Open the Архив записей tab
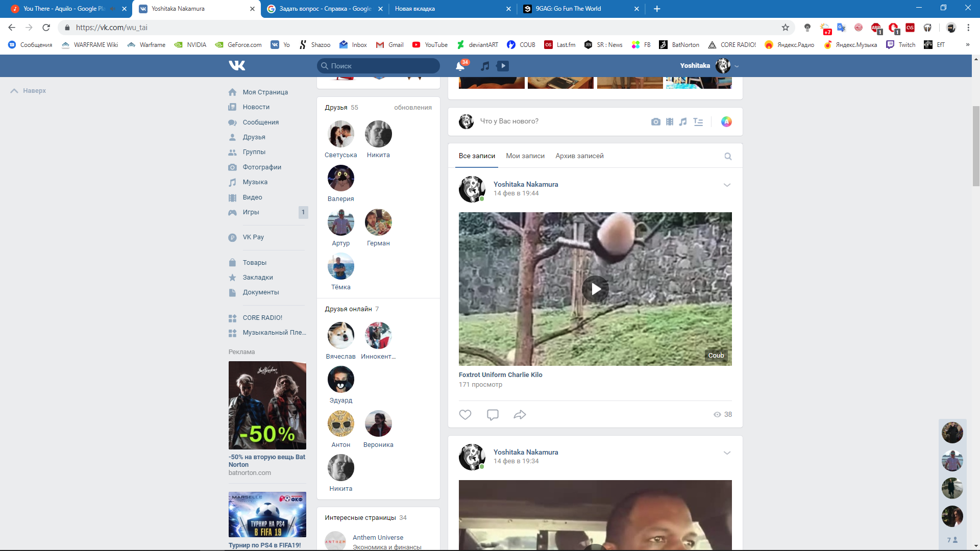The image size is (980, 551). [x=579, y=156]
